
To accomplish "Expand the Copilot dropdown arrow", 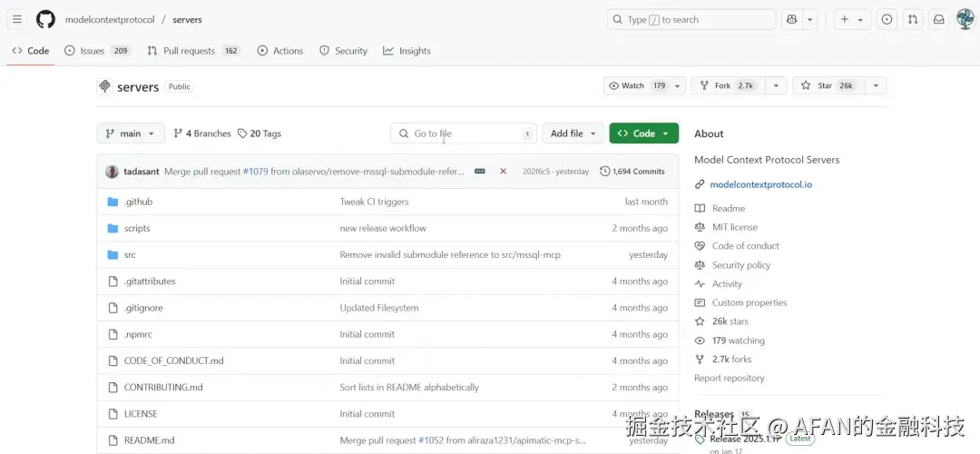I will [810, 19].
